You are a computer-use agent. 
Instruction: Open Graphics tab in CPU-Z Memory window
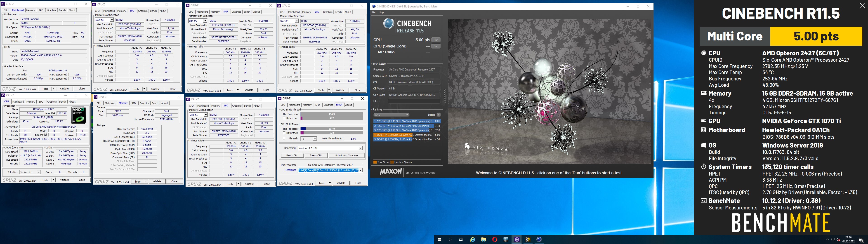[x=144, y=103]
